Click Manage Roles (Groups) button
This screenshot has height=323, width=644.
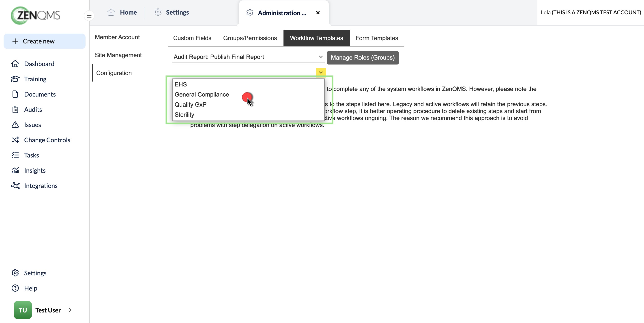pyautogui.click(x=363, y=58)
